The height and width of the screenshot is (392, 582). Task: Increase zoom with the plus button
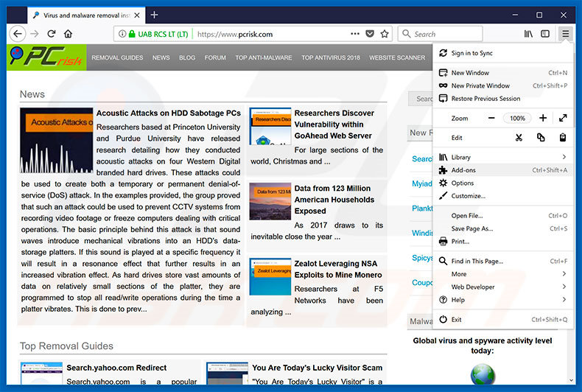click(x=543, y=118)
